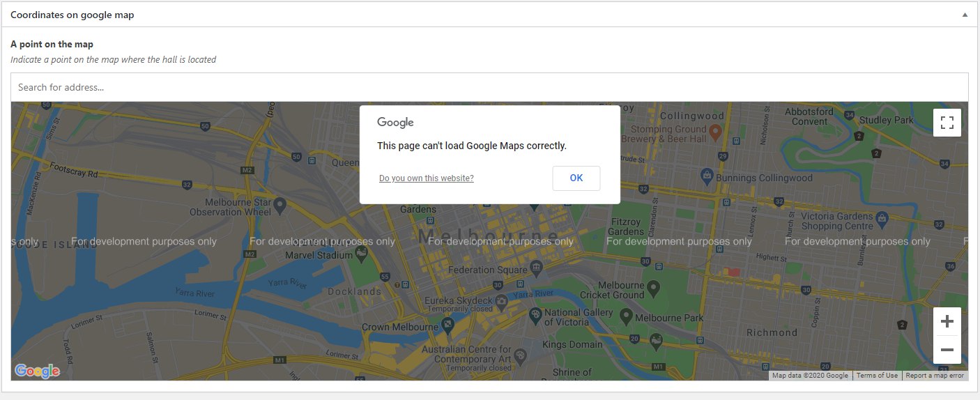Click the Collingwood label on the map
Screen dimensions: 980x400
pos(692,116)
